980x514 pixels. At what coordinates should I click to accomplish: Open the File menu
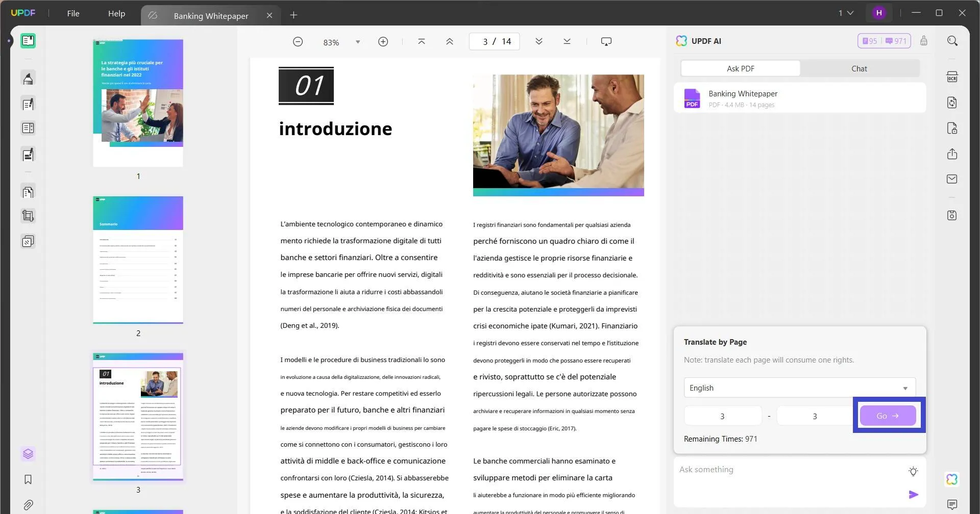tap(73, 13)
